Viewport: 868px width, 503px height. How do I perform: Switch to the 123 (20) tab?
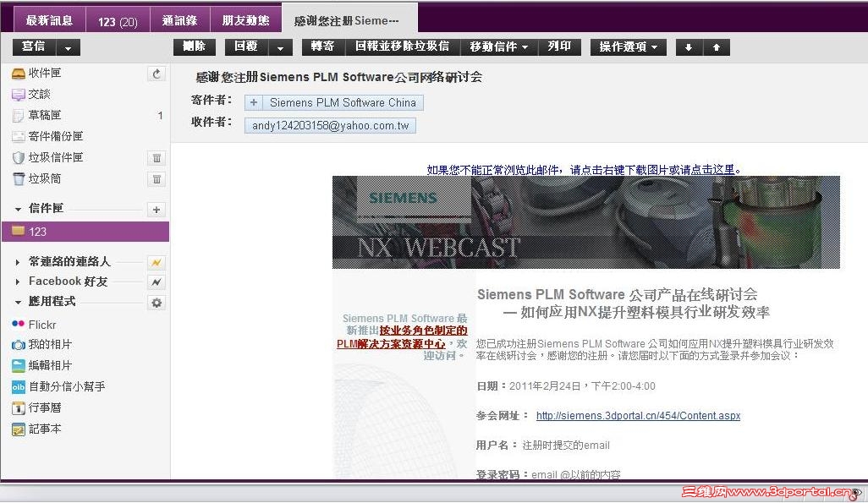(x=118, y=21)
